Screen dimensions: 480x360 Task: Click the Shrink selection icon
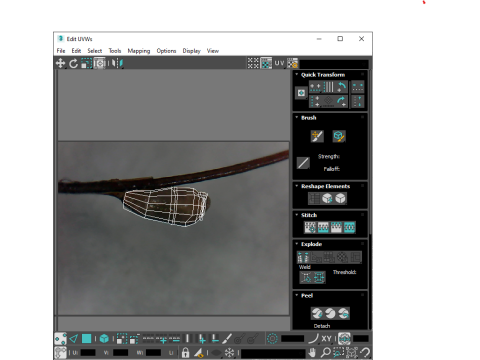pyautogui.click(x=134, y=339)
